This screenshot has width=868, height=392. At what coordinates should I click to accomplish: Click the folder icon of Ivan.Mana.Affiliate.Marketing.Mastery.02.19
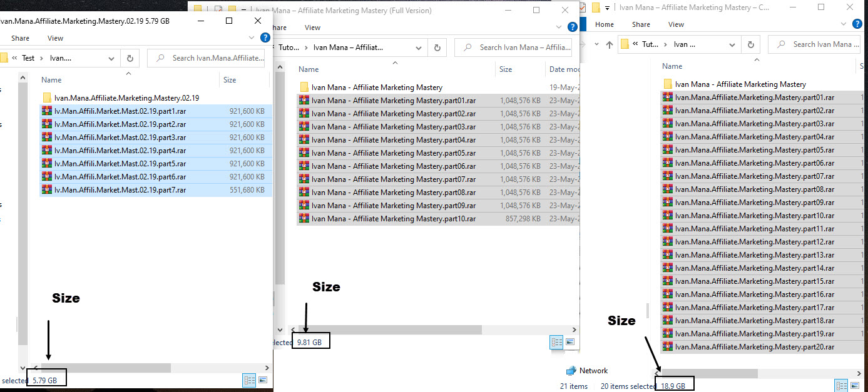pyautogui.click(x=47, y=98)
